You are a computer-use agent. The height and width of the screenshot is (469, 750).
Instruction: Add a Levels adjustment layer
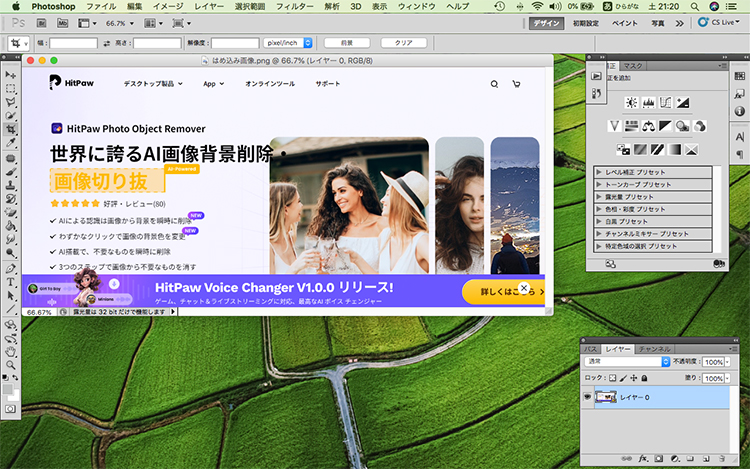point(649,102)
